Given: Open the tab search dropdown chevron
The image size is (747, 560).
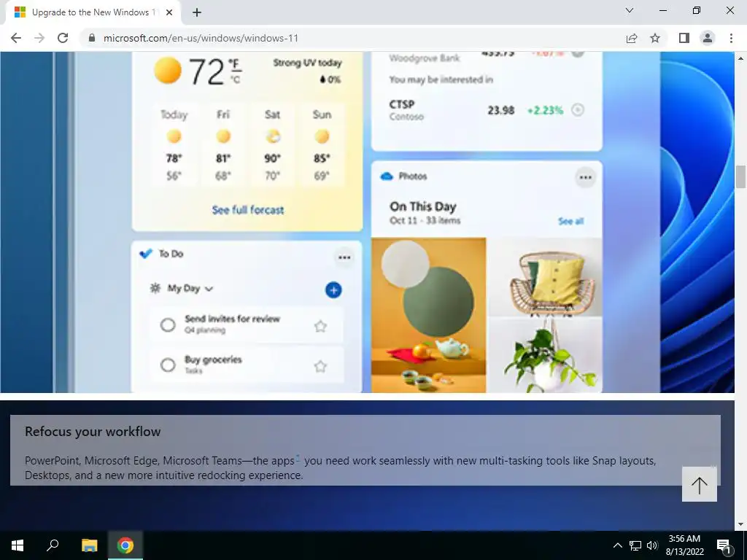Looking at the screenshot, I should pos(630,10).
